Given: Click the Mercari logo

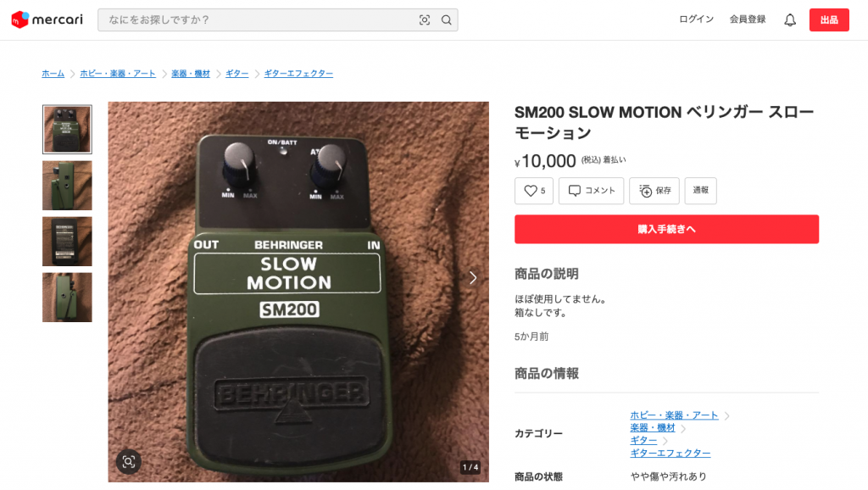Looking at the screenshot, I should point(47,20).
